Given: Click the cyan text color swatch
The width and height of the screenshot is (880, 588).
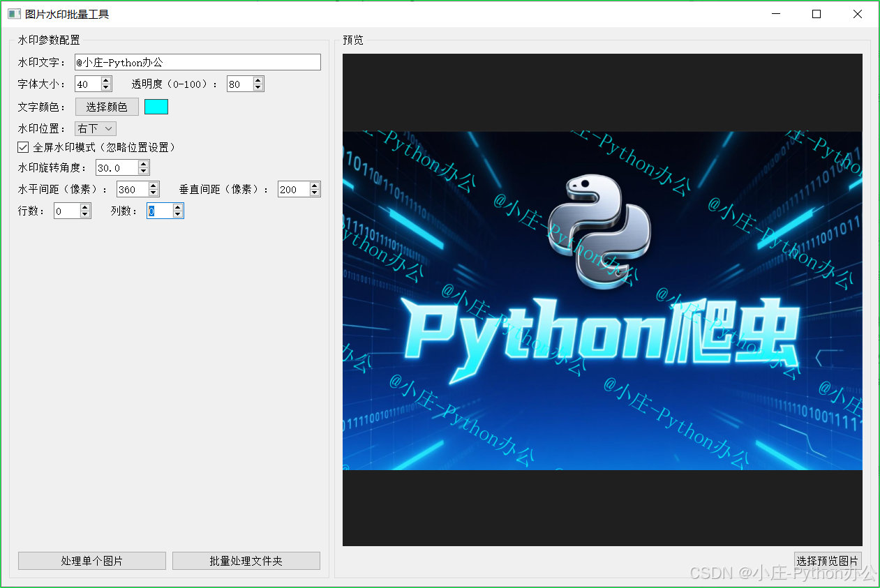Looking at the screenshot, I should [156, 107].
